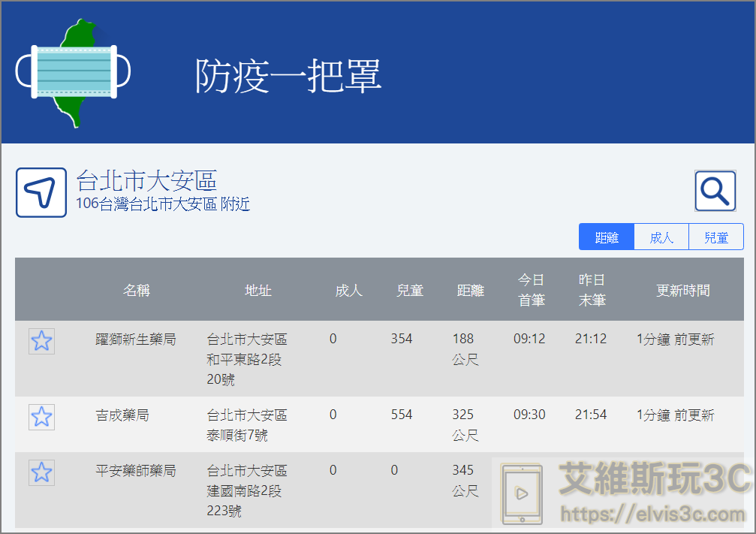
Task: Click the 地址 column header
Action: 258,290
